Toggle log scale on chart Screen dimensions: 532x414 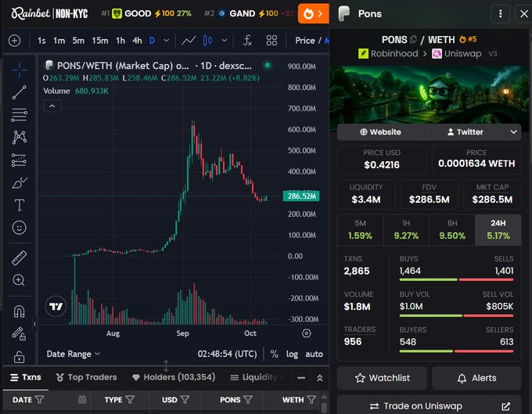click(x=292, y=355)
